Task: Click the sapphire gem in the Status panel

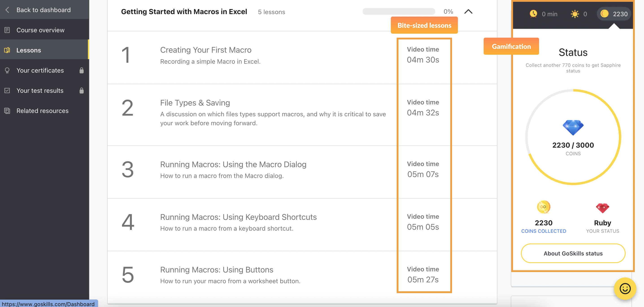Action: tap(573, 127)
